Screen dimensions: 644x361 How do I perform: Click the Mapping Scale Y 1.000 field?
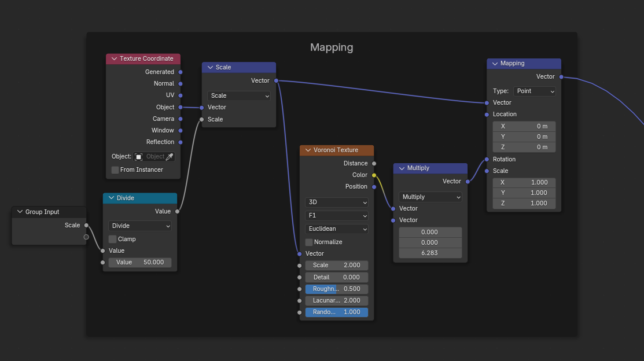[x=524, y=193]
